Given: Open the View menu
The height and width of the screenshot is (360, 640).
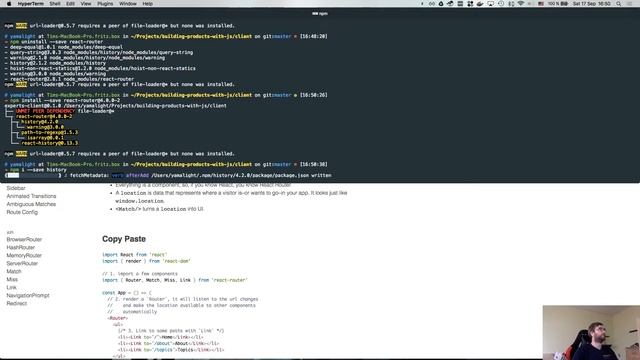Looking at the screenshot, I should tap(86, 4).
